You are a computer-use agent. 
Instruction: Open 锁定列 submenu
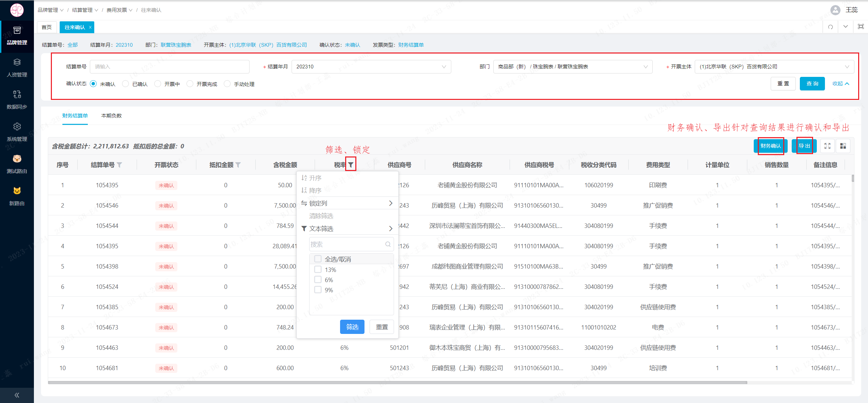(347, 203)
